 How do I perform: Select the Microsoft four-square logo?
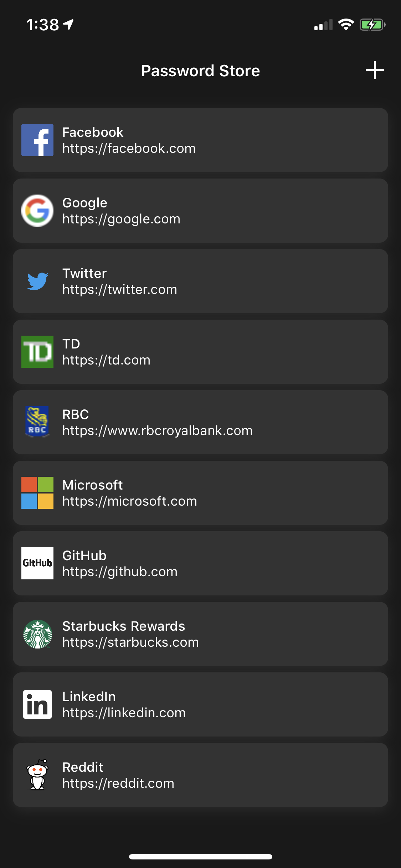click(37, 493)
